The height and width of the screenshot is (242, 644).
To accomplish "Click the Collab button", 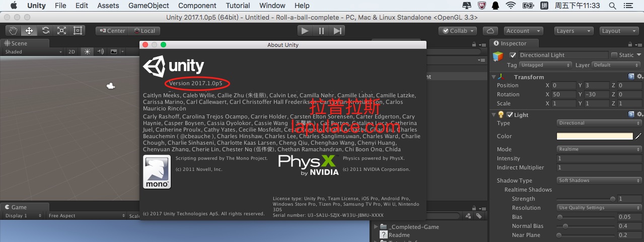I will pyautogui.click(x=457, y=31).
